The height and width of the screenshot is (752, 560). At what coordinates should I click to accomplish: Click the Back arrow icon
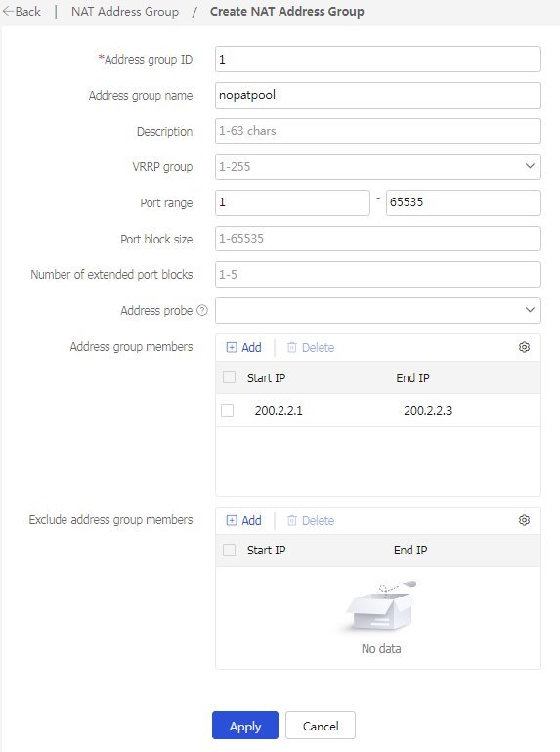pyautogui.click(x=9, y=11)
